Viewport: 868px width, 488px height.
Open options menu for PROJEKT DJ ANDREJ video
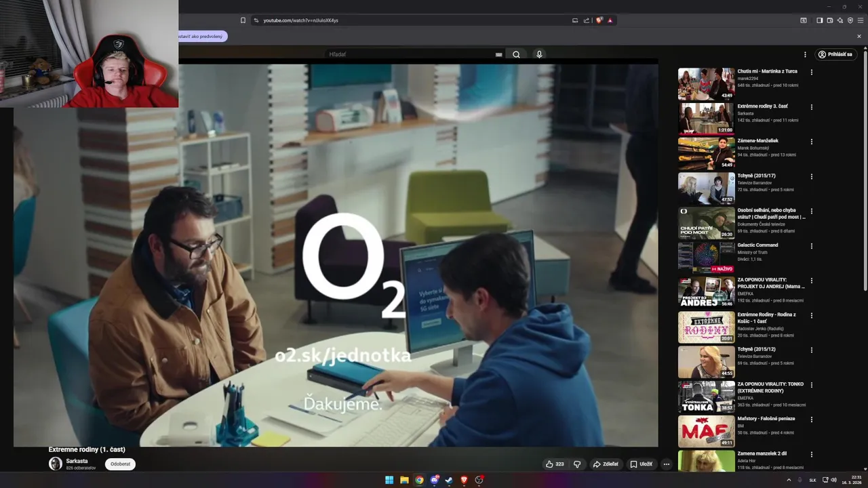click(811, 281)
